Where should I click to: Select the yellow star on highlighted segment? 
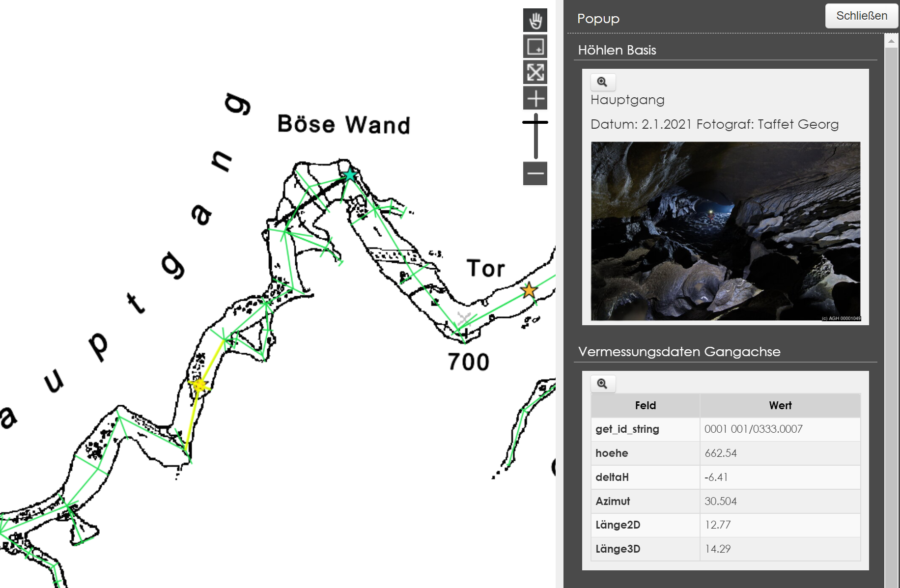[x=199, y=385]
